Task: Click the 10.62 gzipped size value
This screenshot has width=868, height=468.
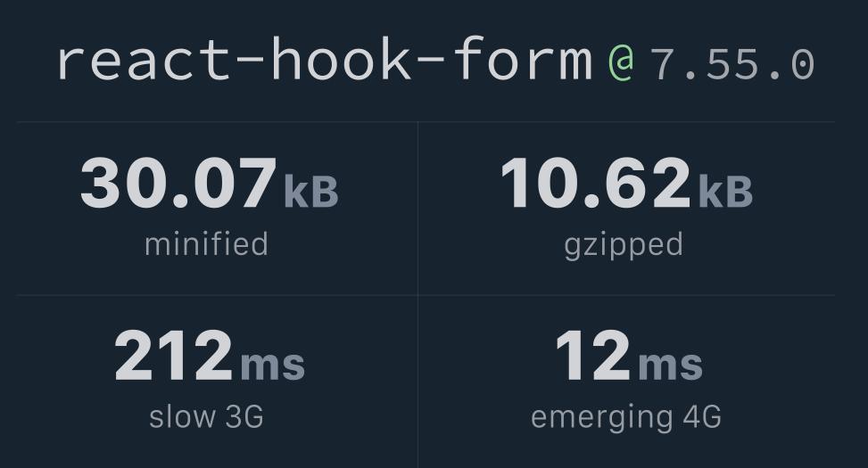Action: [595, 184]
